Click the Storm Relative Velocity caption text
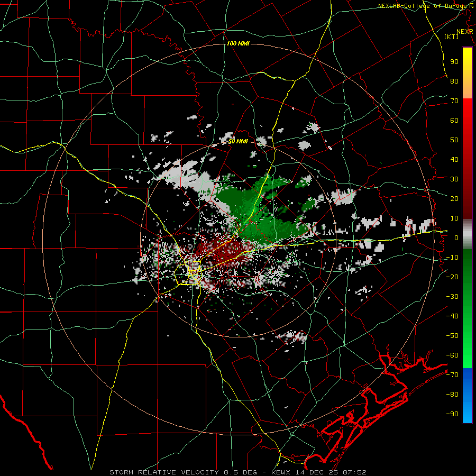 pos(237,472)
